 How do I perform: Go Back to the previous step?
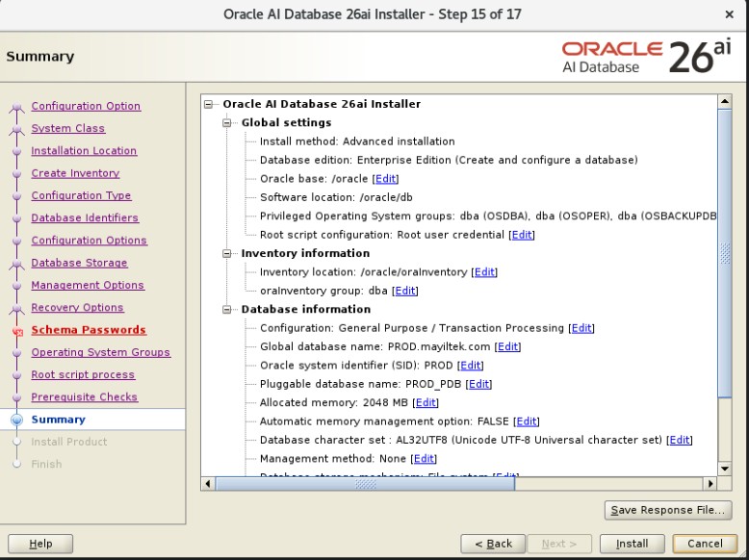click(x=493, y=544)
